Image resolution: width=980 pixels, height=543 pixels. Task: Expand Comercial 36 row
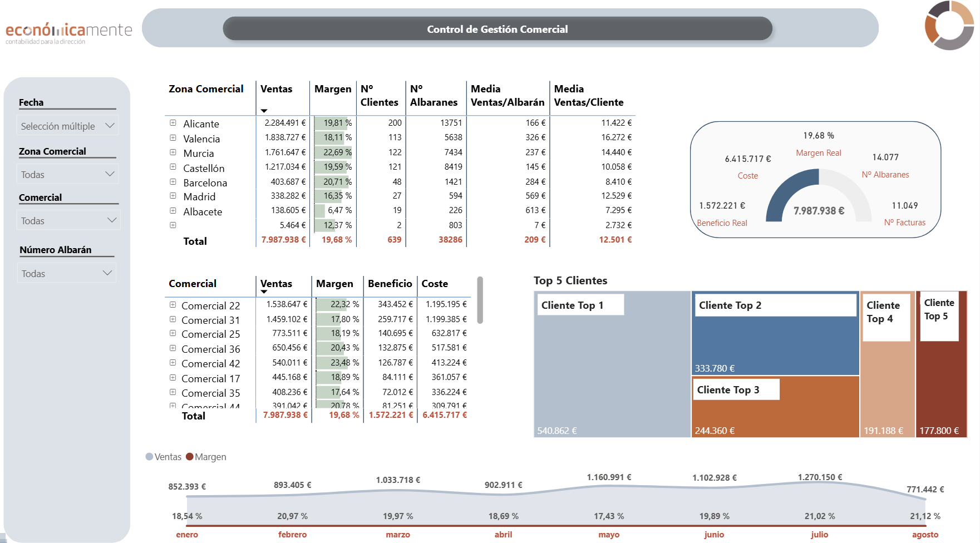coord(173,348)
